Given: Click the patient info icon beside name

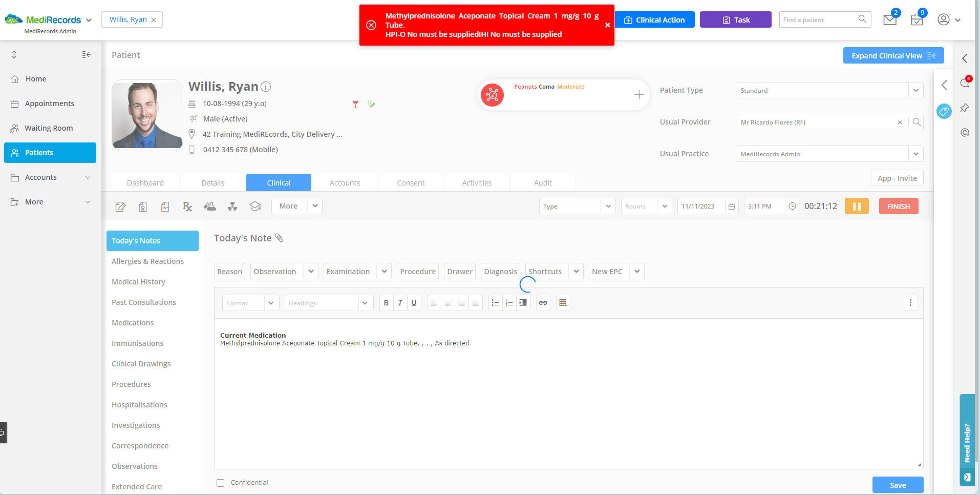Looking at the screenshot, I should [266, 87].
